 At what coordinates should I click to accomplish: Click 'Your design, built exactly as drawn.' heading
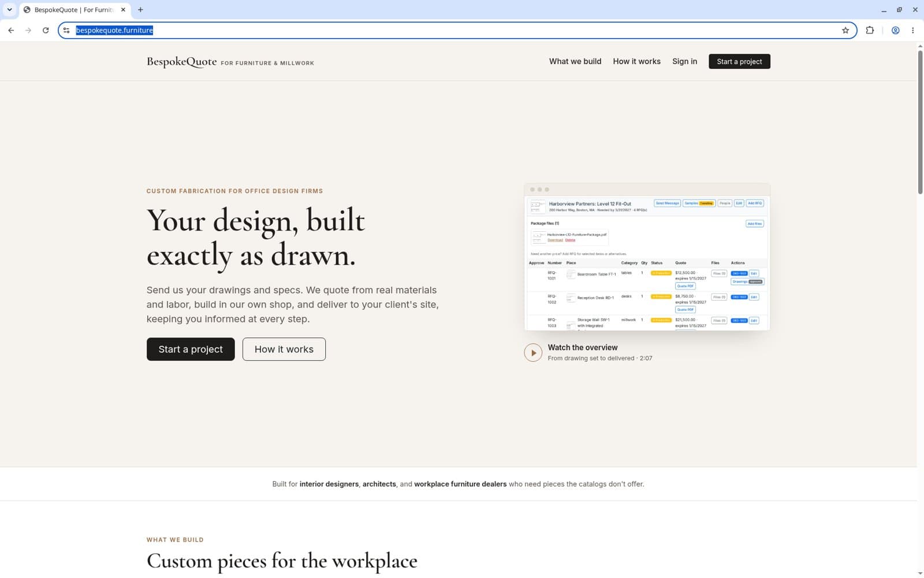tap(256, 238)
